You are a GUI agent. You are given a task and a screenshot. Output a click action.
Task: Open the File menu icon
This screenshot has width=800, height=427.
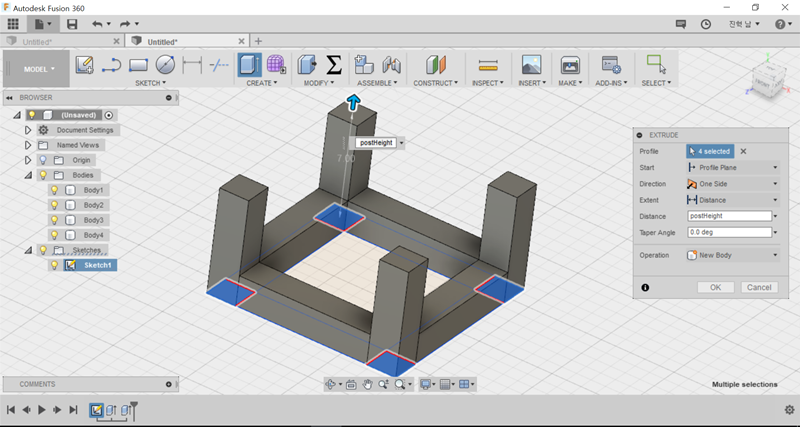[42, 23]
